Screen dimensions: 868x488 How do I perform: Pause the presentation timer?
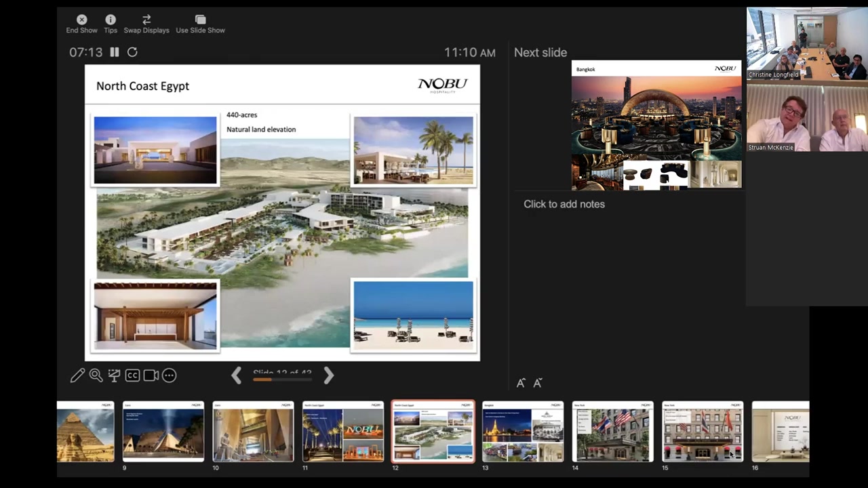click(115, 52)
